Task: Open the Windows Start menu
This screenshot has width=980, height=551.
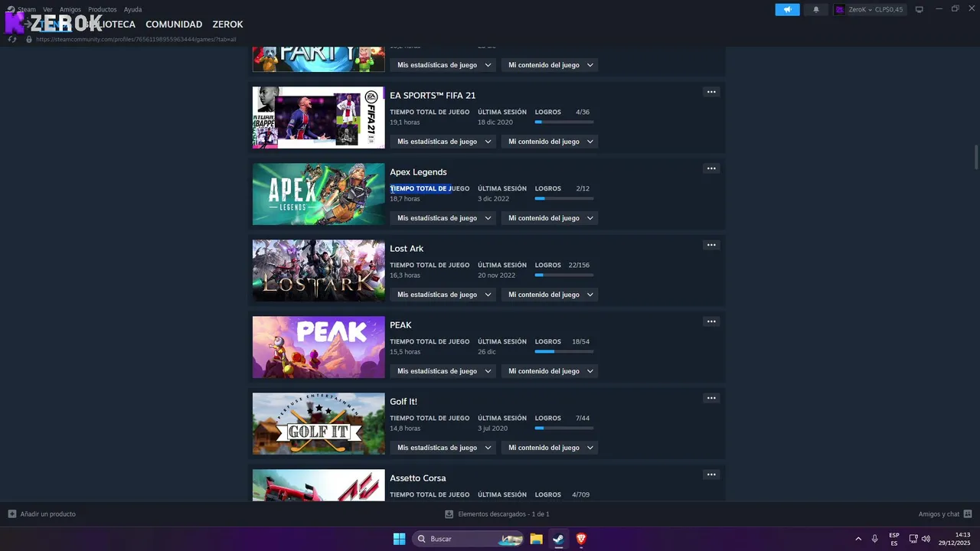Action: tap(399, 539)
